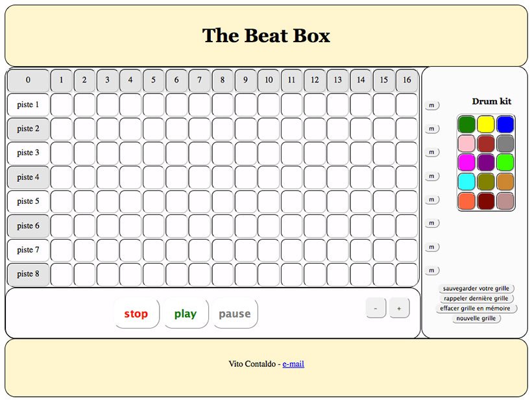The width and height of the screenshot is (532, 400).
Task: Select the cyan drum kit swatch
Action: (466, 181)
